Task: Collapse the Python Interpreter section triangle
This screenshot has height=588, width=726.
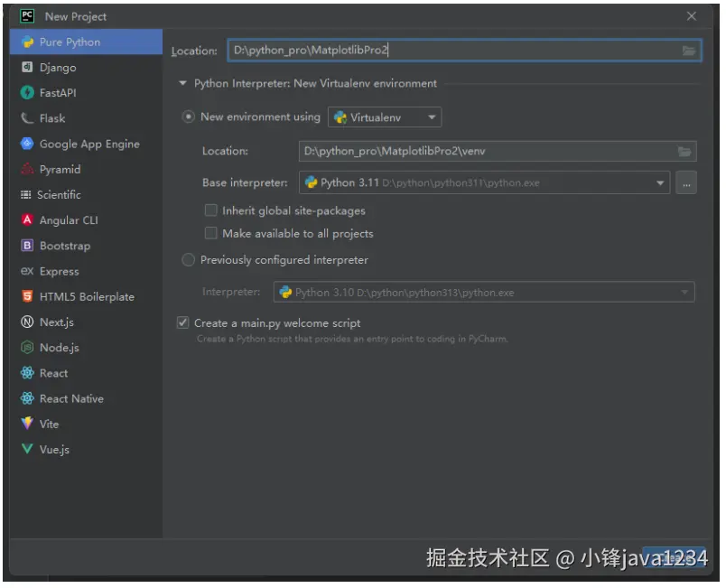Action: pyautogui.click(x=183, y=83)
